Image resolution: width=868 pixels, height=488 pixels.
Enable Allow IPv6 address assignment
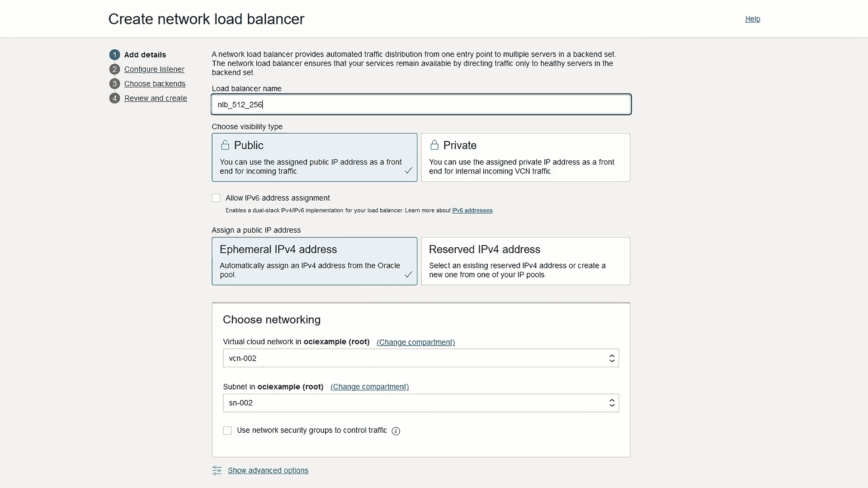216,198
